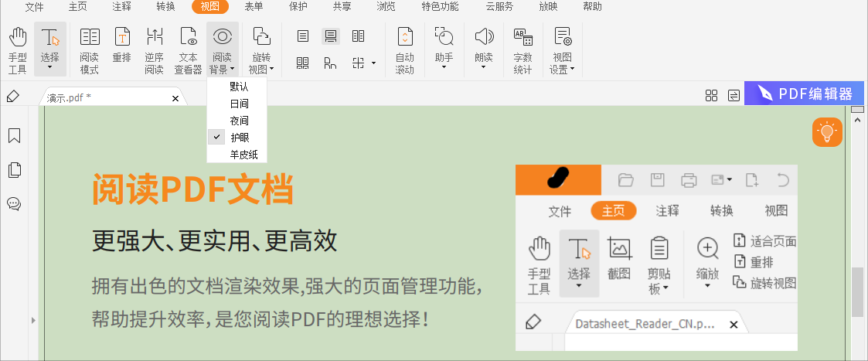Switch to the Annotate (注释) ribbon tab
This screenshot has height=361, width=868.
(x=121, y=7)
